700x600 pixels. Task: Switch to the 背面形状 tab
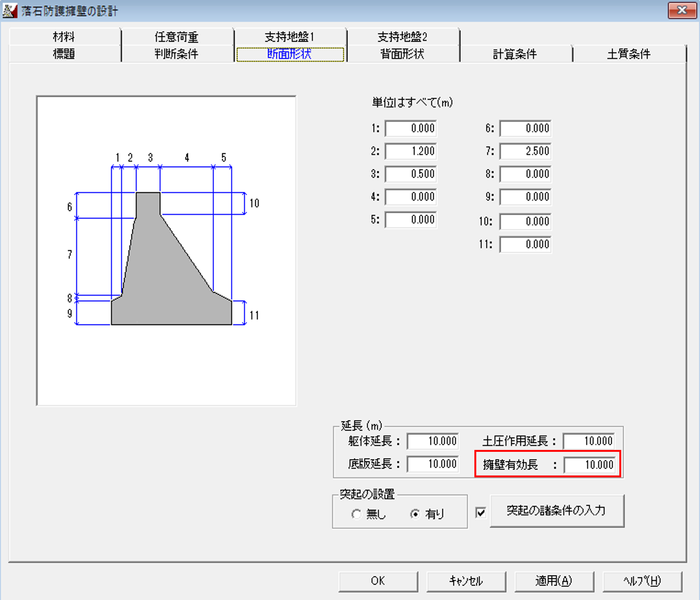(x=402, y=54)
